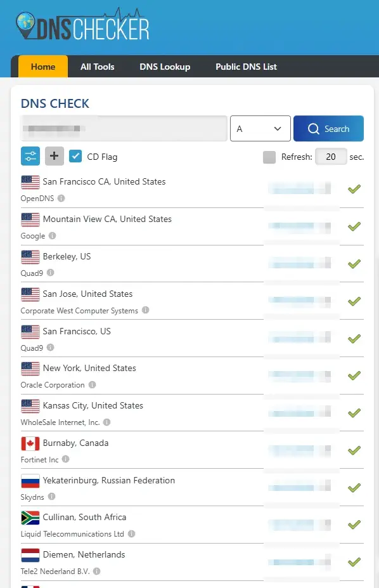This screenshot has height=588, width=379.
Task: Click the info icon next to OpenDNS
Action: (x=61, y=198)
